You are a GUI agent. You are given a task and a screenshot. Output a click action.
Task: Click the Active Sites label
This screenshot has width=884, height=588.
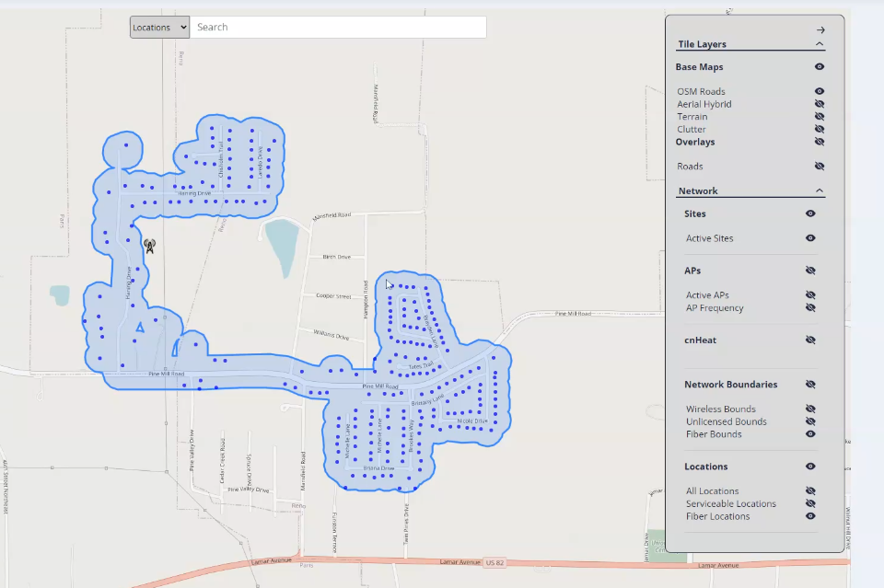click(709, 238)
